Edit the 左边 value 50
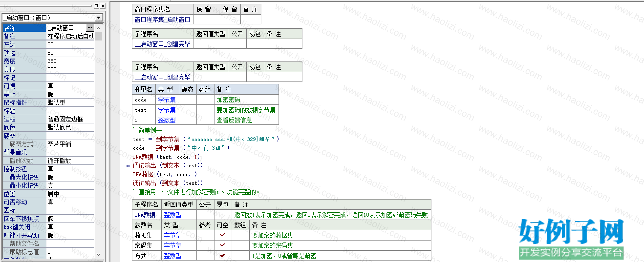Screen dimensions: 644x262 point(71,44)
